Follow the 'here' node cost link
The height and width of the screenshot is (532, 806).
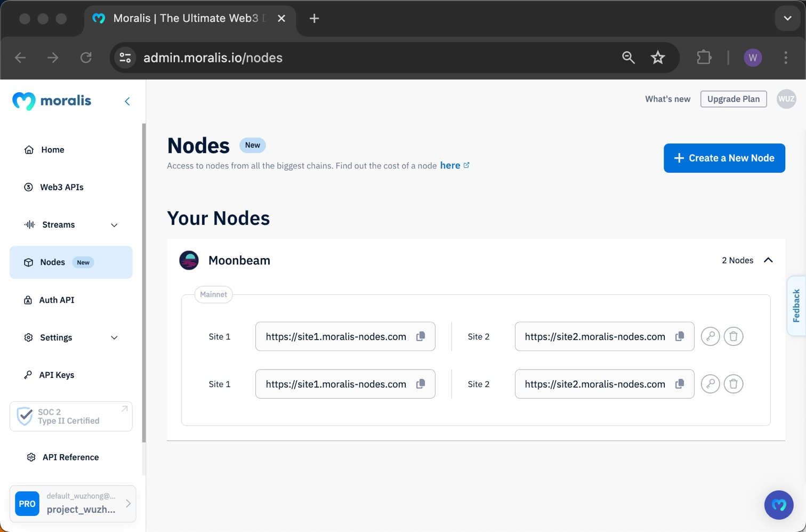click(455, 165)
